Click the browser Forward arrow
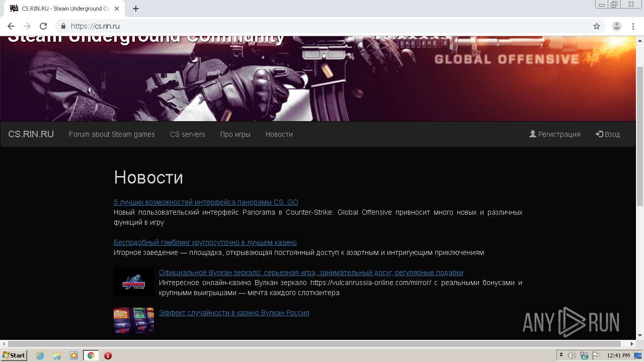This screenshot has width=644, height=362. tap(27, 26)
